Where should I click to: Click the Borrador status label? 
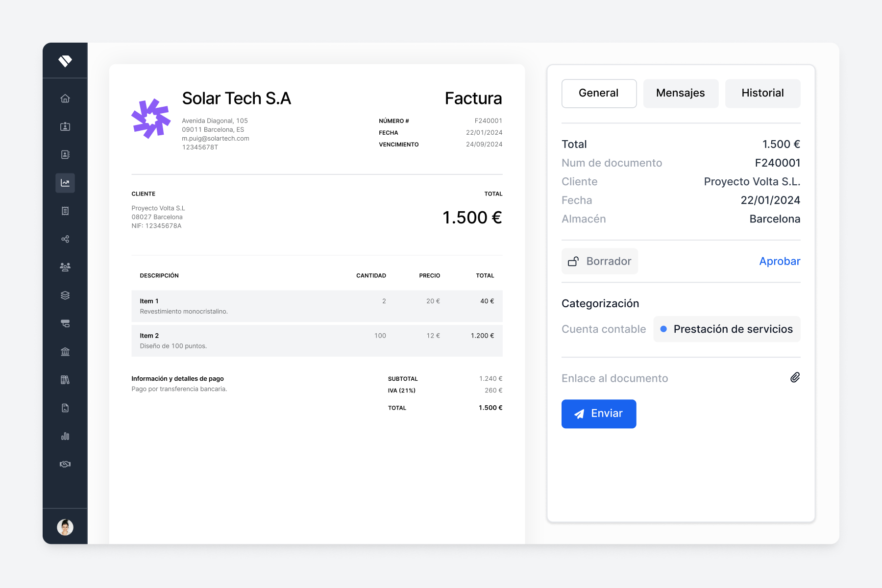point(609,261)
